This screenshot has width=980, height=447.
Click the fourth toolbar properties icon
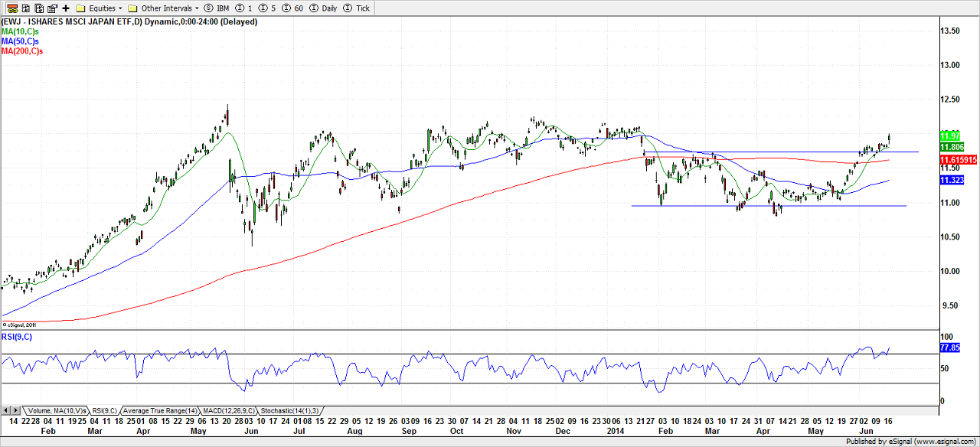[52, 8]
